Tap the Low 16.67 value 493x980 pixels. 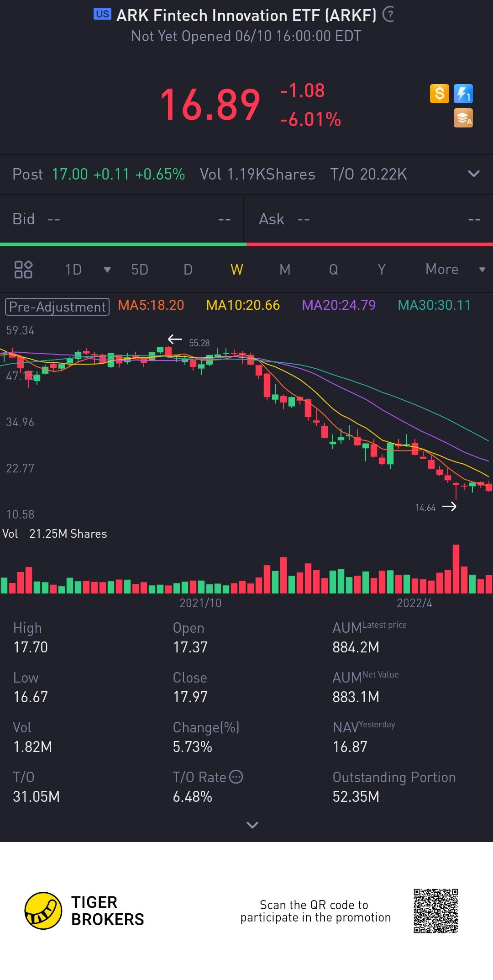(x=31, y=697)
